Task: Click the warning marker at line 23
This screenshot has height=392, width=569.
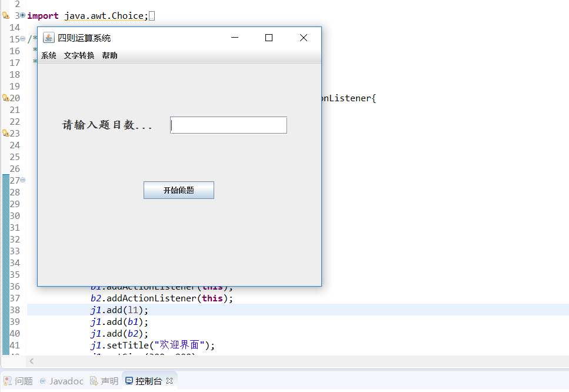Action: coord(6,133)
